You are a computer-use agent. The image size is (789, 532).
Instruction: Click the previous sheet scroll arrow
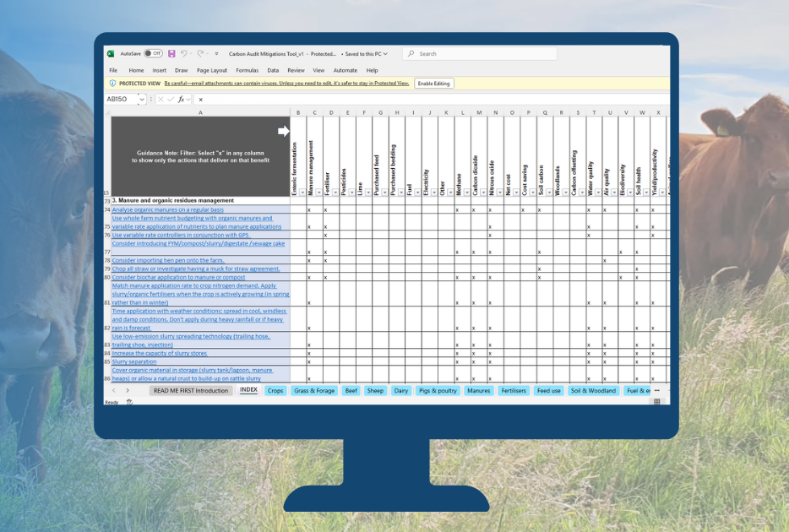(x=114, y=391)
